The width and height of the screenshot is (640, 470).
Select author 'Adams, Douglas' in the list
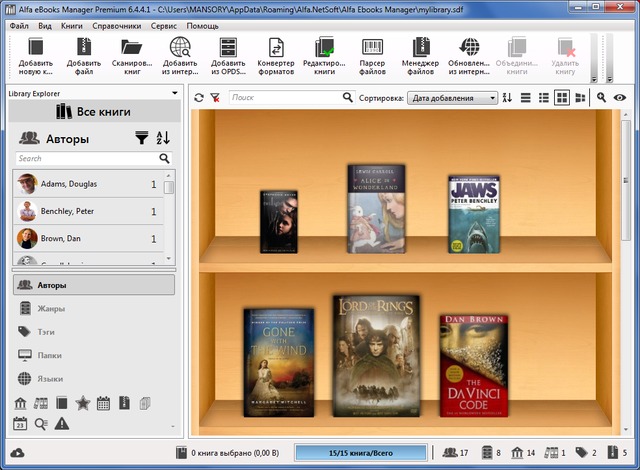pyautogui.click(x=89, y=184)
